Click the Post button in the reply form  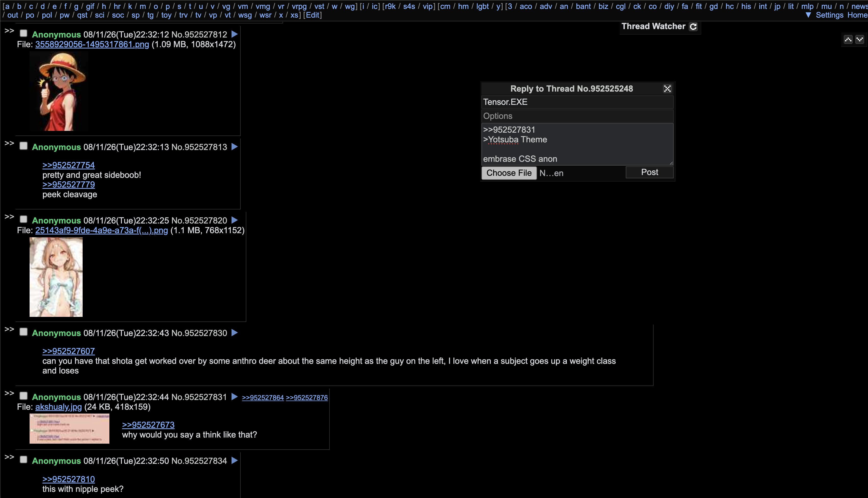click(x=649, y=172)
